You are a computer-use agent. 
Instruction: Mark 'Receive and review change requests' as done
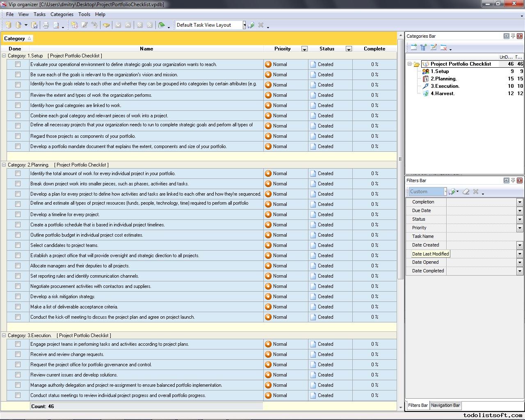(x=18, y=354)
